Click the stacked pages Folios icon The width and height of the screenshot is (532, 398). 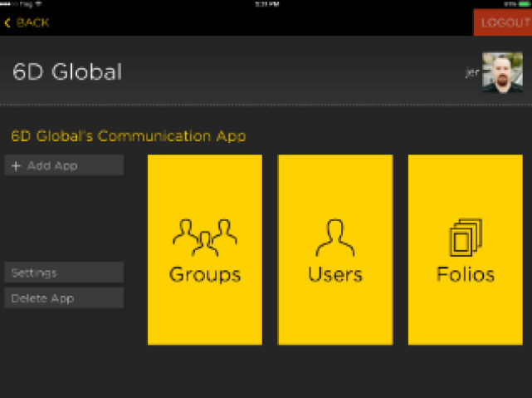click(x=466, y=237)
